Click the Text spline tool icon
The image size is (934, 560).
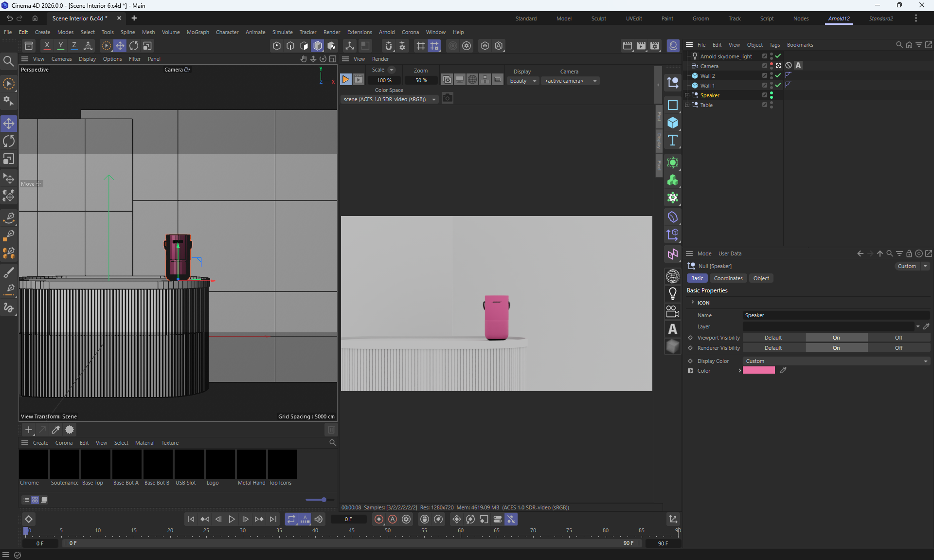(x=673, y=141)
